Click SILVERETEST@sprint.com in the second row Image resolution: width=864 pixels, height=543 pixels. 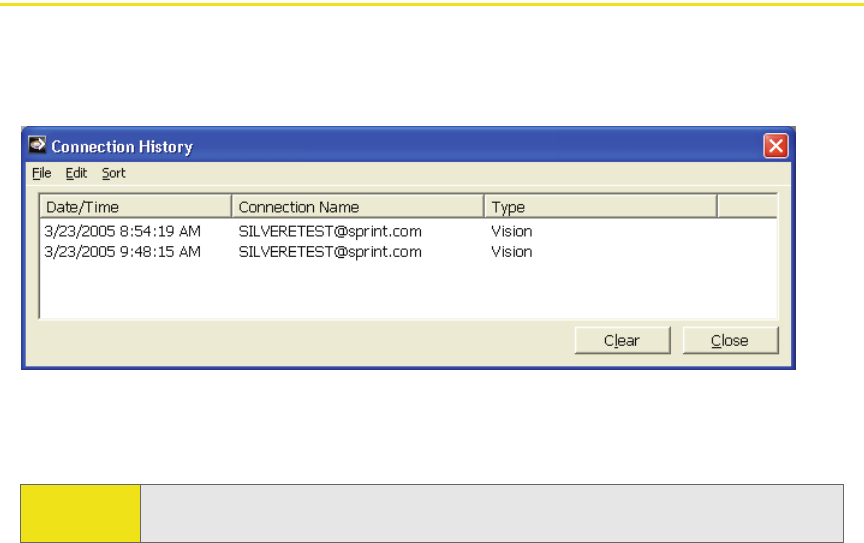pos(330,252)
